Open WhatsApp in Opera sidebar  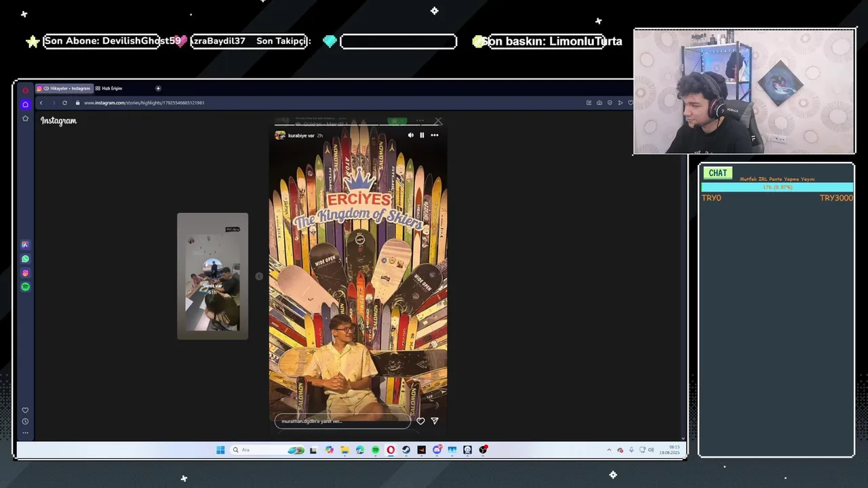25,259
